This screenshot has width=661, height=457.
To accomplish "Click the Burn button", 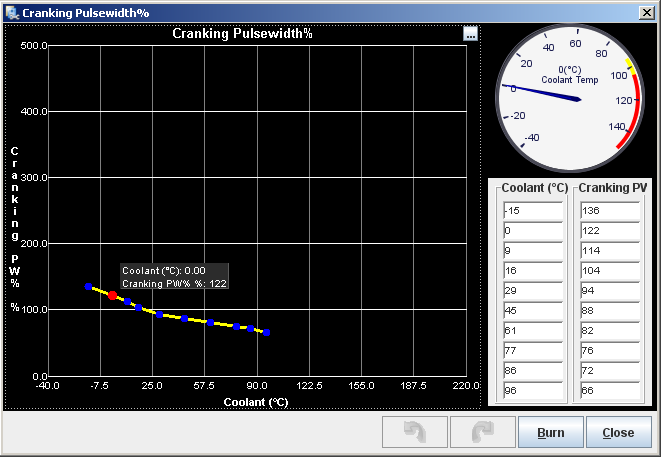I will click(x=551, y=432).
